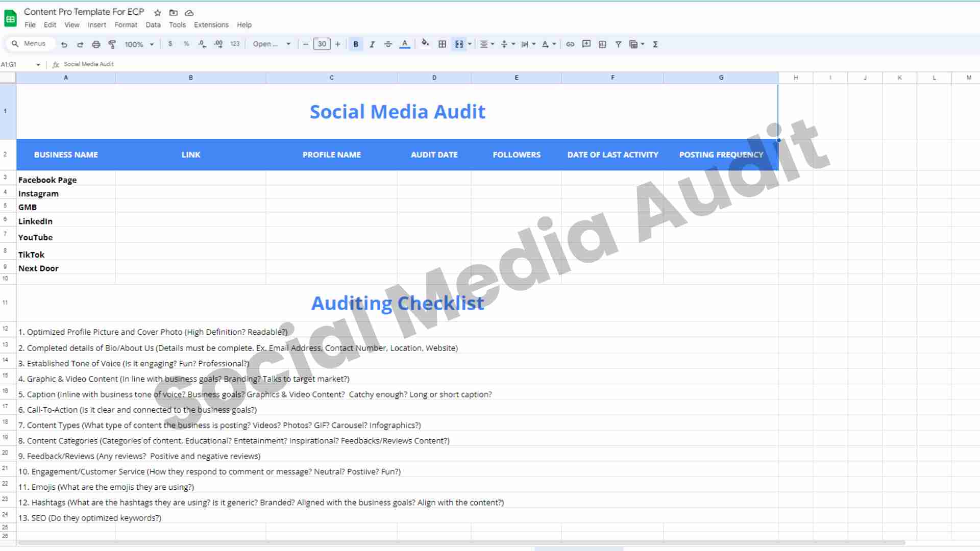980x551 pixels.
Task: Click the print icon
Action: [96, 44]
